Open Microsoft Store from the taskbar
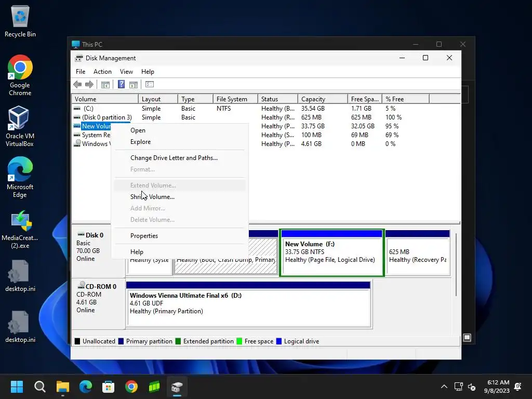The width and height of the screenshot is (532, 399). pos(108,387)
